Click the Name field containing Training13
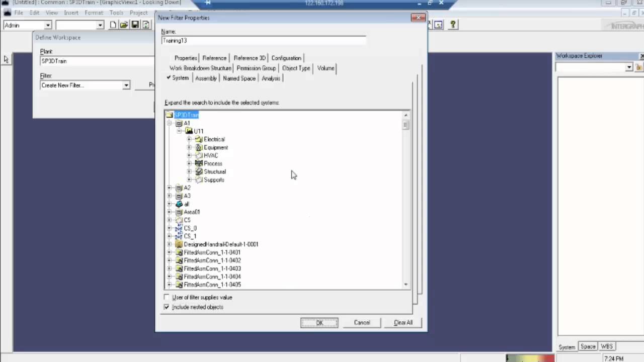644x362 pixels. pos(264,41)
